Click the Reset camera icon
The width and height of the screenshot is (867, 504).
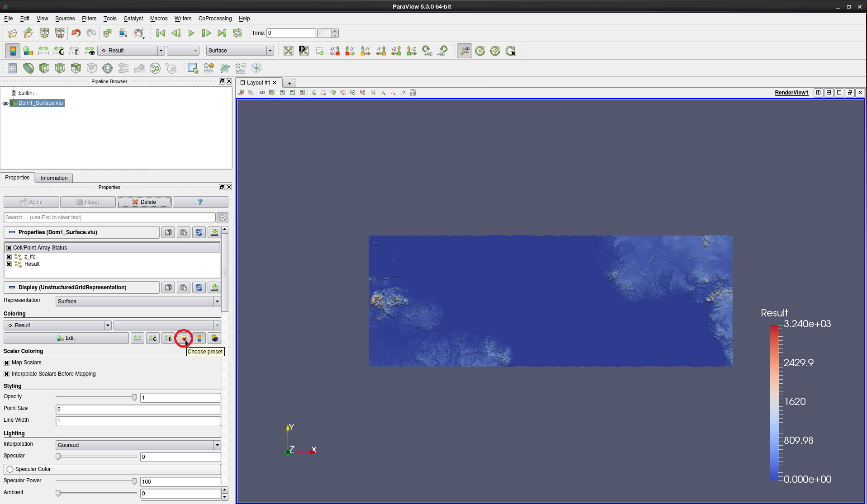click(x=289, y=51)
